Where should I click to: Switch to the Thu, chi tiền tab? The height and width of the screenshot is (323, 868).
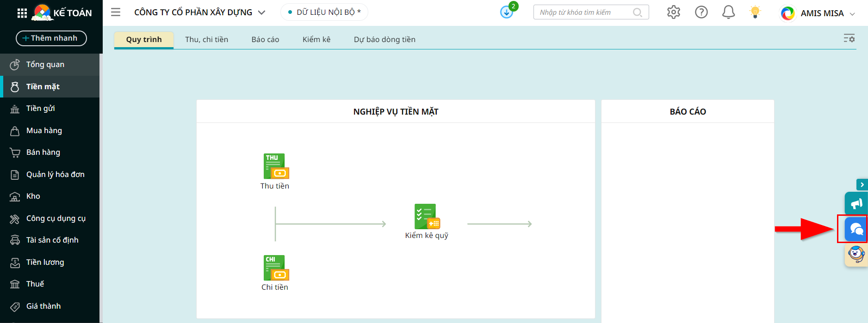point(206,40)
